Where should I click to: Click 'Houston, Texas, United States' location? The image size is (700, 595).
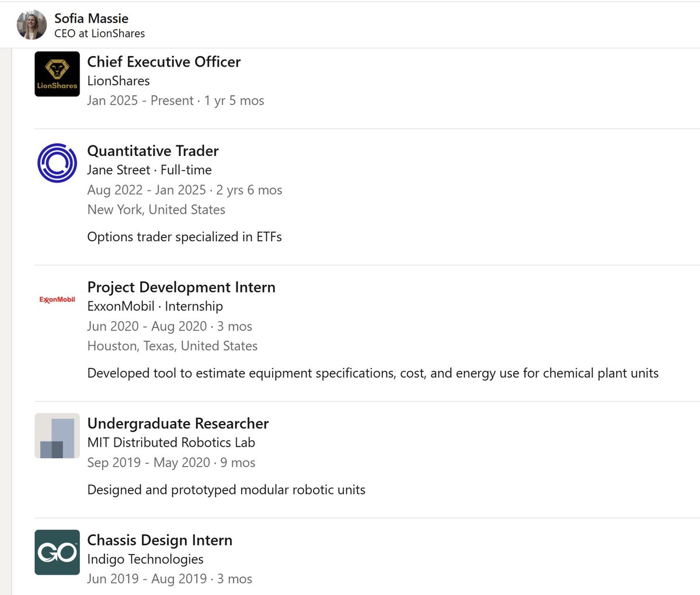tap(172, 346)
